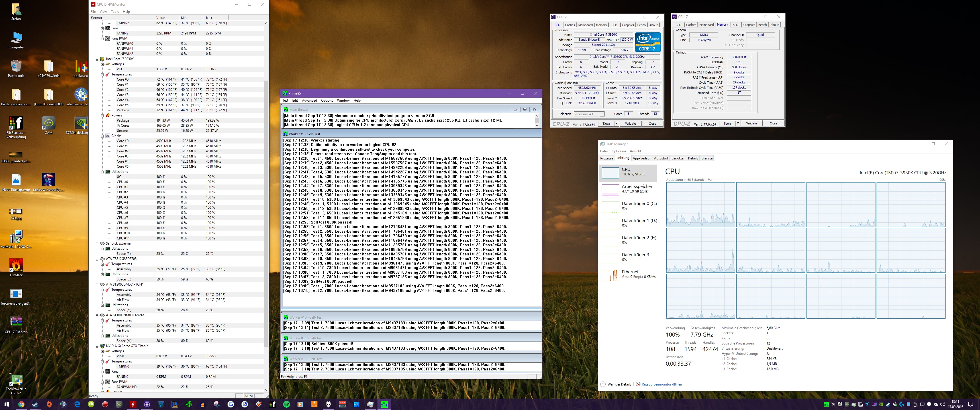The height and width of the screenshot is (410, 980).
Task: Open Spotify from the taskbar
Action: (287, 404)
